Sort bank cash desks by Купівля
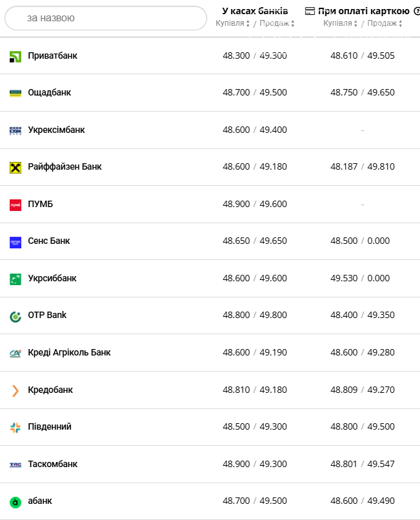This screenshot has width=420, height=520. (232, 23)
